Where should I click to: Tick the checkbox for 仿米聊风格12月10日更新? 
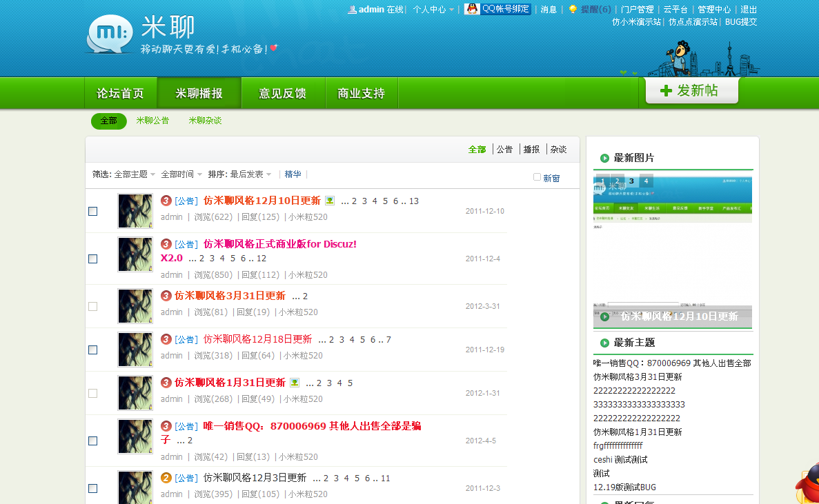coord(93,211)
